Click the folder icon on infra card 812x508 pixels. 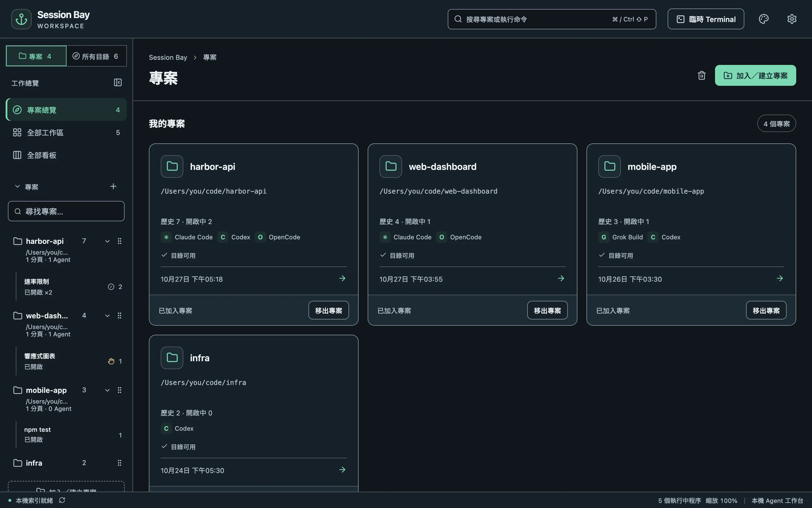click(172, 358)
